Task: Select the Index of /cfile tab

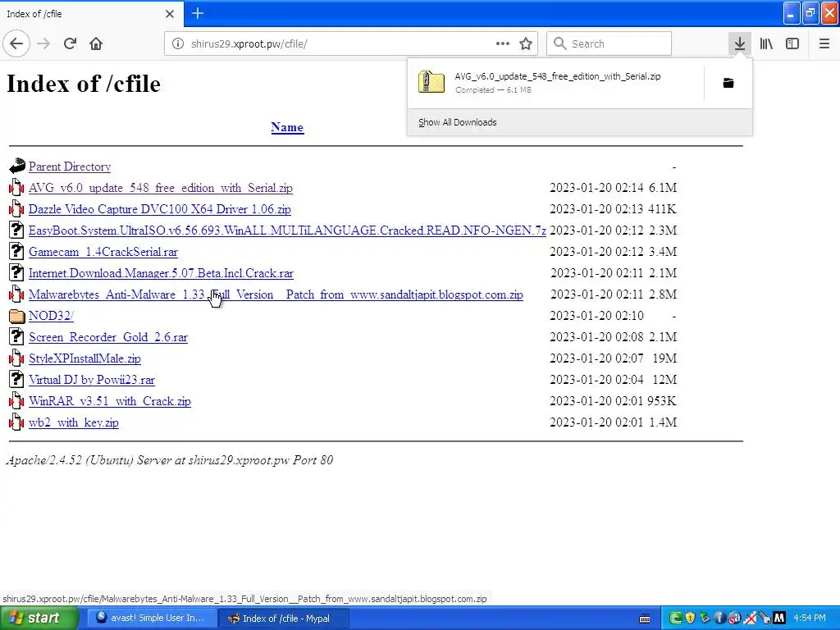Action: [91, 13]
